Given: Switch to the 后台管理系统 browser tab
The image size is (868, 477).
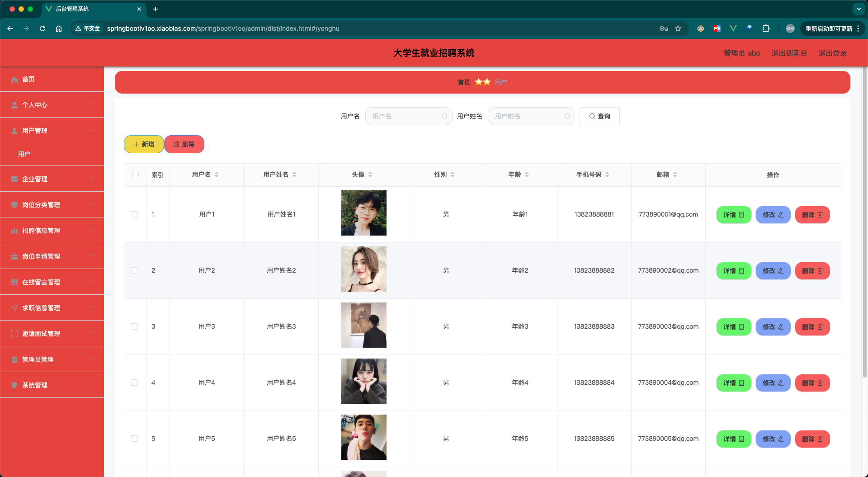Looking at the screenshot, I should 94,9.
